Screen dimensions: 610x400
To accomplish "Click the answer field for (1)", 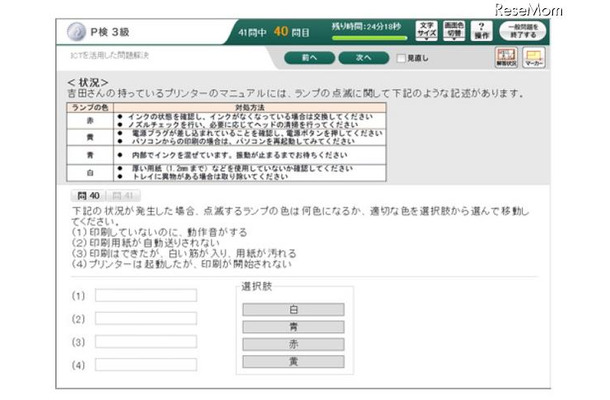I will pos(146,295).
